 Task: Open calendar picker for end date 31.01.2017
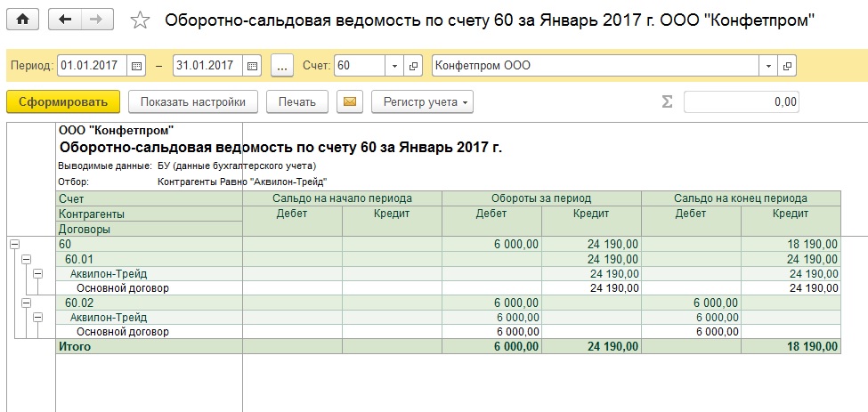252,66
